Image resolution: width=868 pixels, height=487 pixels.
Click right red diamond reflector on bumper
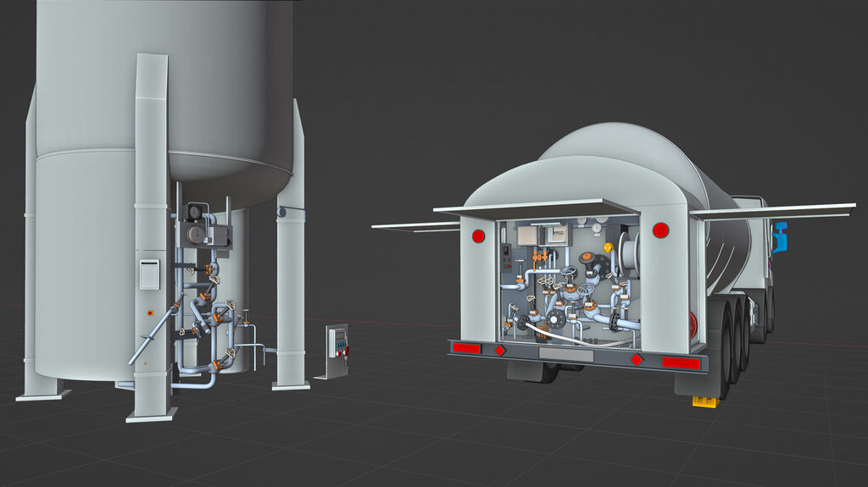coord(637,359)
